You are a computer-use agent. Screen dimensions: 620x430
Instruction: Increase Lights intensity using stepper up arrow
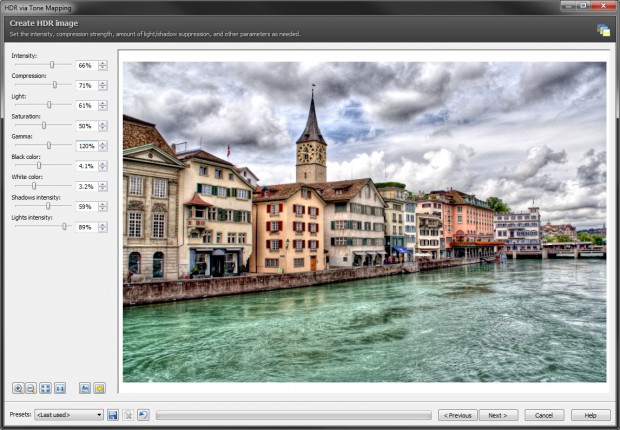102,224
